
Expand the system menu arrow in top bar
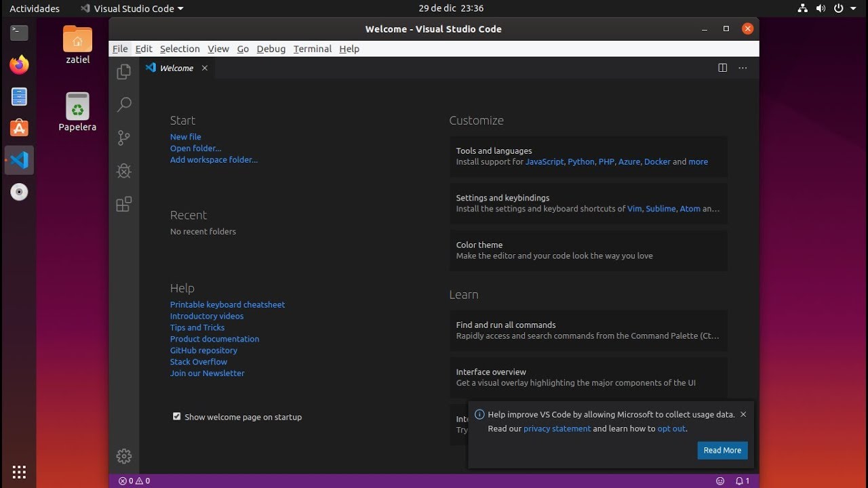click(853, 9)
